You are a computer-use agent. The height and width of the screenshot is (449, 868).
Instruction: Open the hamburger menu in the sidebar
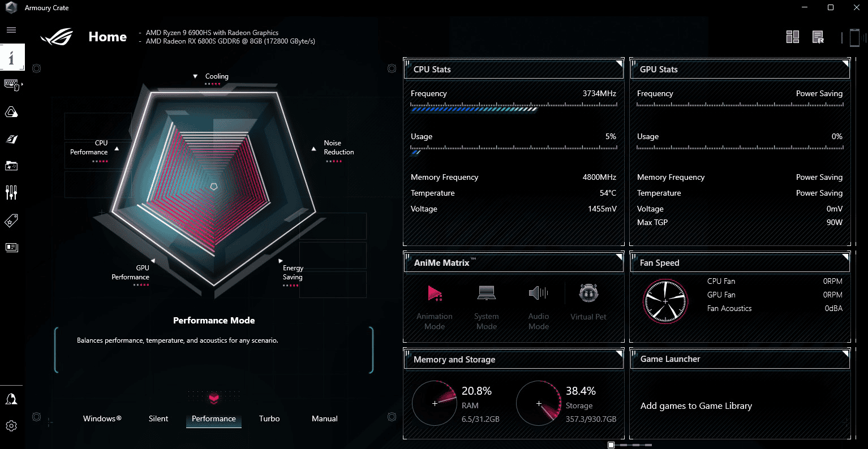[11, 30]
